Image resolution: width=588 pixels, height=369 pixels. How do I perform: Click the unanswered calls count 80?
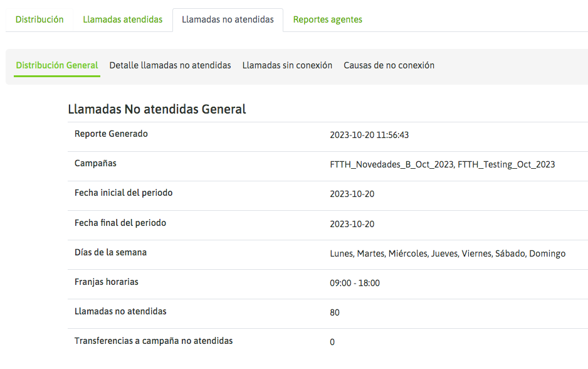[335, 313]
